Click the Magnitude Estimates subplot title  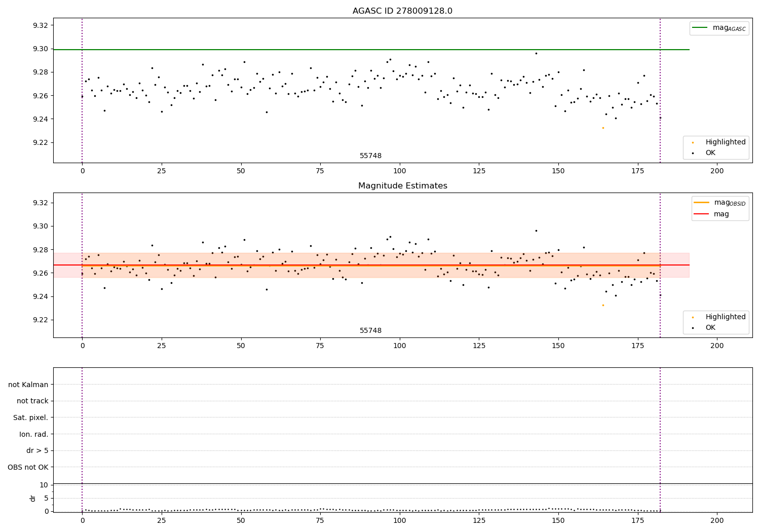[x=402, y=186]
